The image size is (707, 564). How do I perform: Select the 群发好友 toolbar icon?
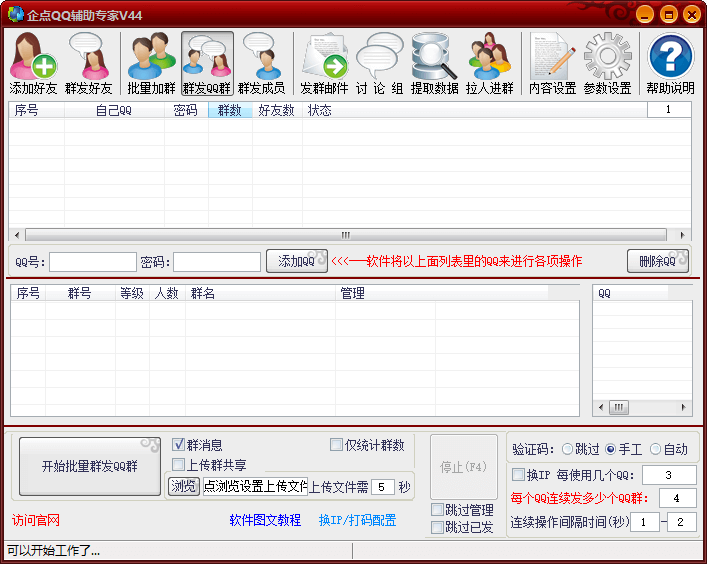tap(88, 63)
